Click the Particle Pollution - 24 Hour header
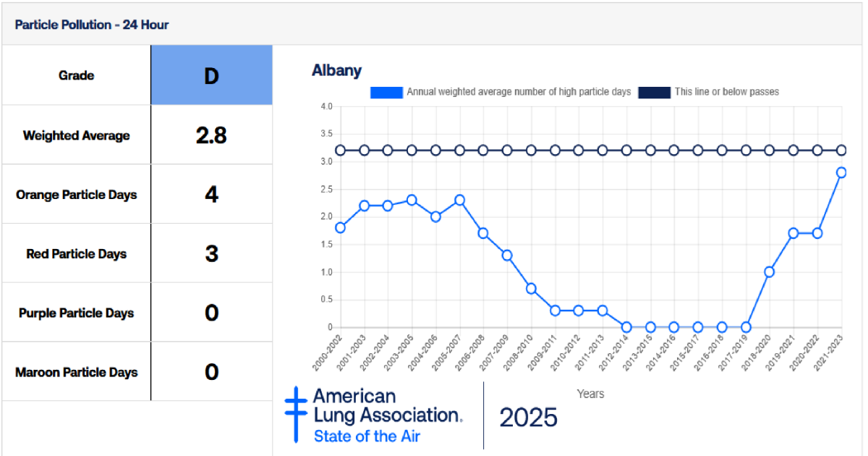The image size is (868, 456). click(91, 25)
